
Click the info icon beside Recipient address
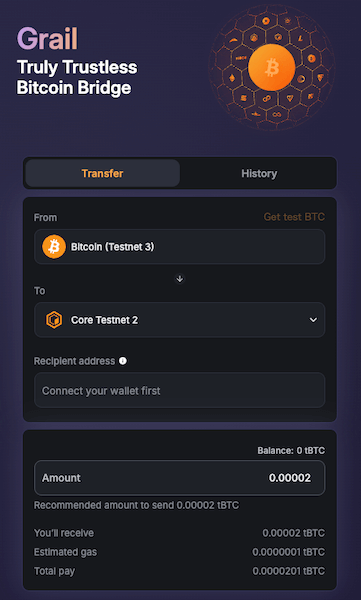tap(123, 361)
